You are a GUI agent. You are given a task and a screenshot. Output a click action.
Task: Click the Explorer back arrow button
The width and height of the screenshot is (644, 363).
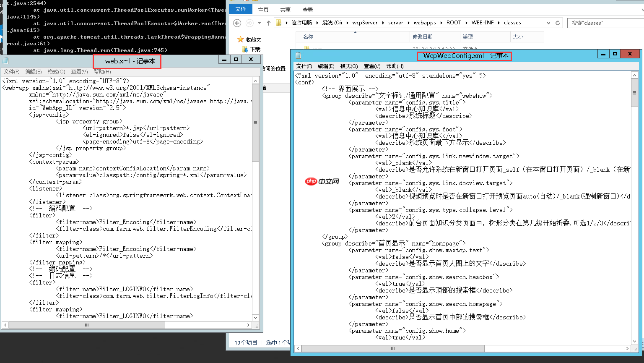pyautogui.click(x=237, y=23)
